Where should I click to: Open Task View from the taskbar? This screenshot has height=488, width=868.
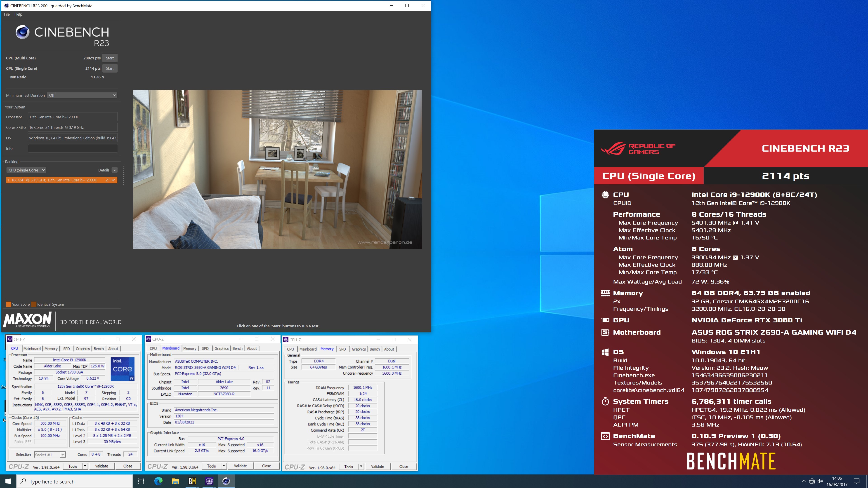pos(141,481)
